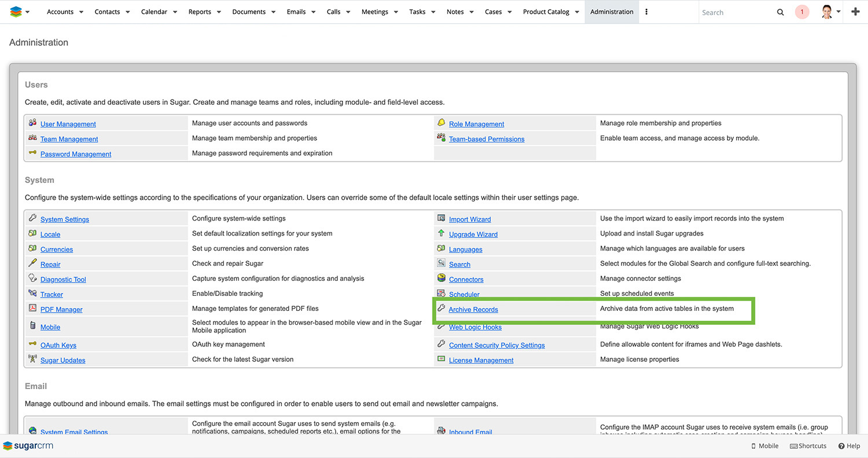Click the SugarCRM cube logo icon
Image resolution: width=868 pixels, height=458 pixels.
[16, 12]
